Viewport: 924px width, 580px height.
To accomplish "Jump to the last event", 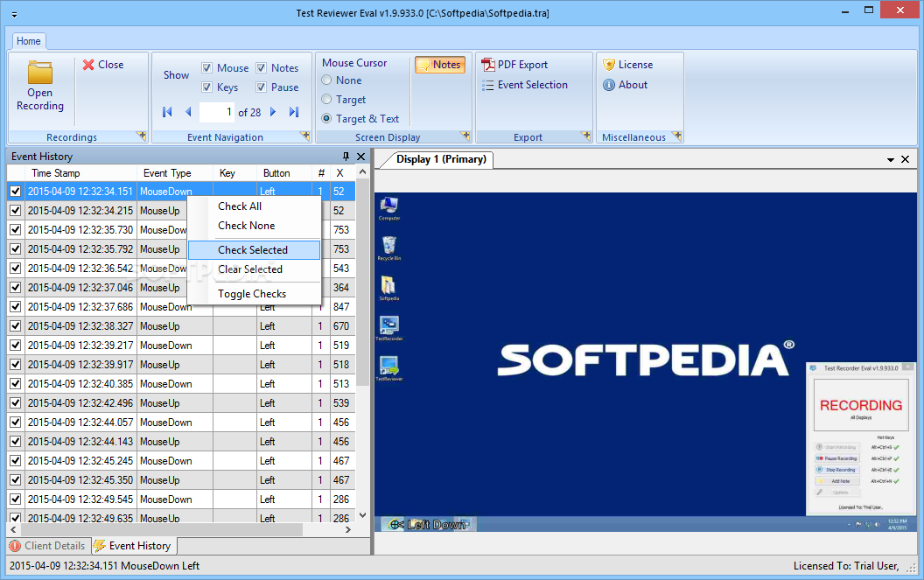I will pyautogui.click(x=294, y=112).
